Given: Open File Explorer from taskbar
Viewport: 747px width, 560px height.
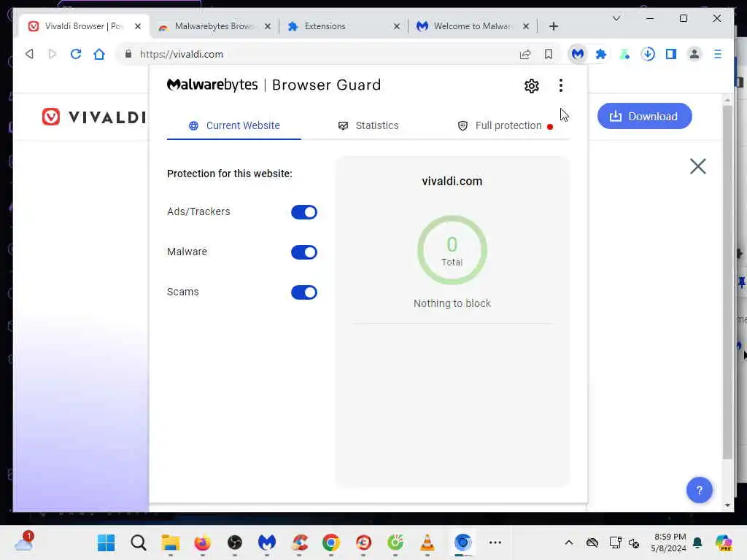Looking at the screenshot, I should [171, 542].
